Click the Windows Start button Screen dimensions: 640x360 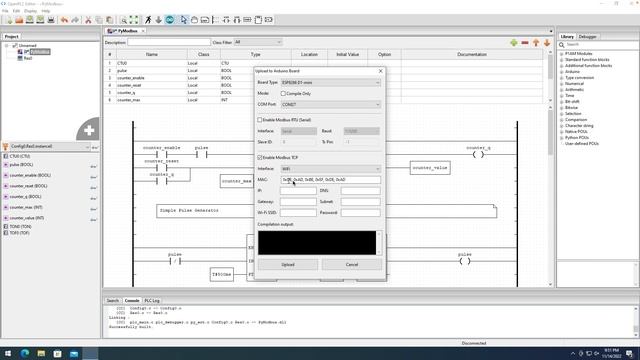click(x=8, y=353)
